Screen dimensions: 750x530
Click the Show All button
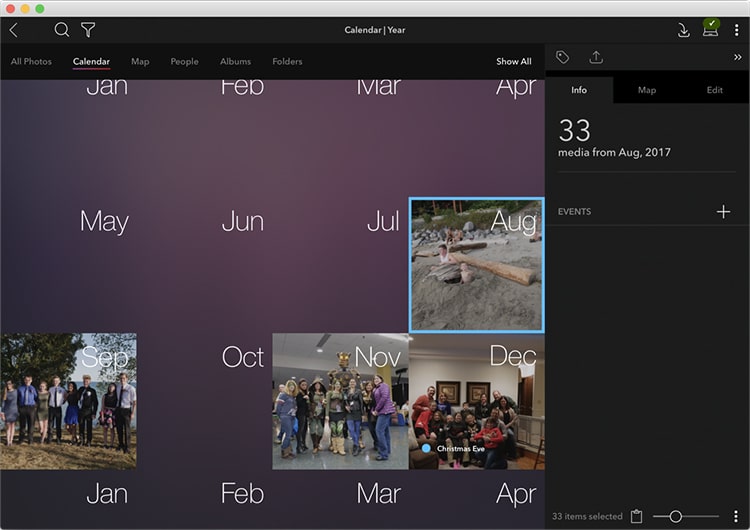pos(513,62)
